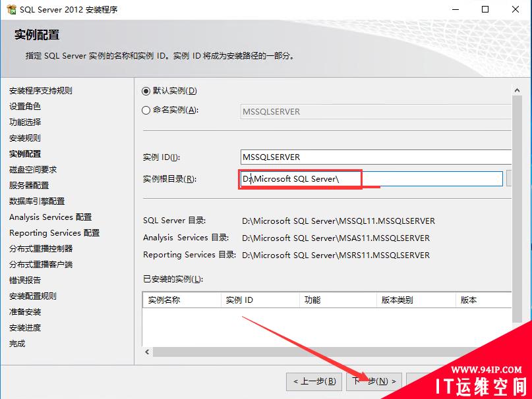Click the left arrow of horizontal scrollbar
The height and width of the screenshot is (399, 532).
147,352
